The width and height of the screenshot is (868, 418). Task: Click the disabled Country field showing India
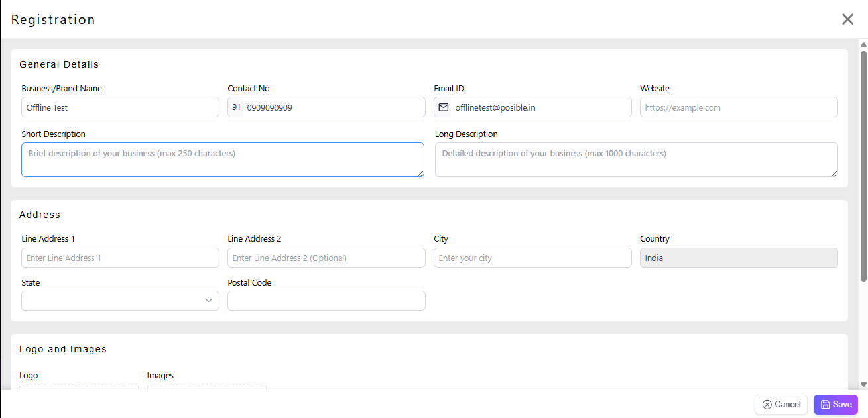[x=739, y=258]
